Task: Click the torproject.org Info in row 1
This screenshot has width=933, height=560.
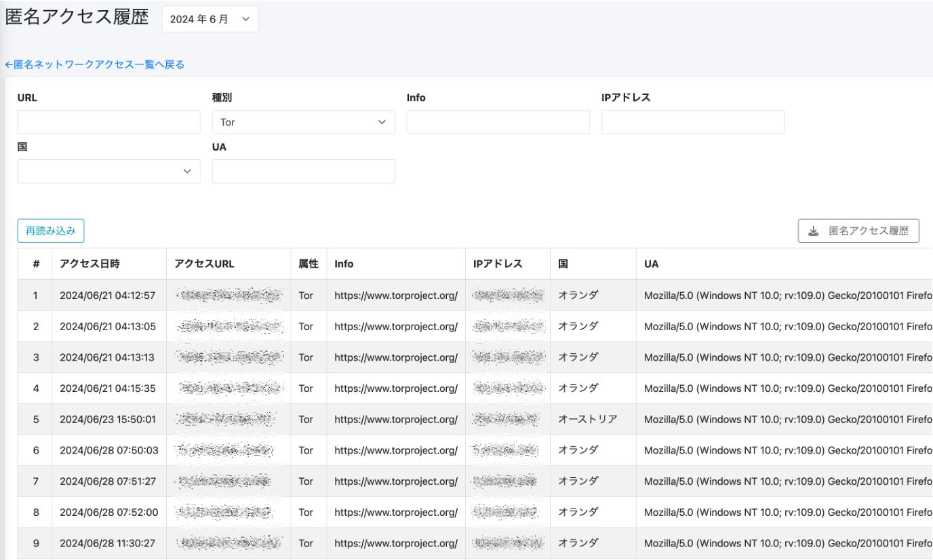Action: click(396, 296)
